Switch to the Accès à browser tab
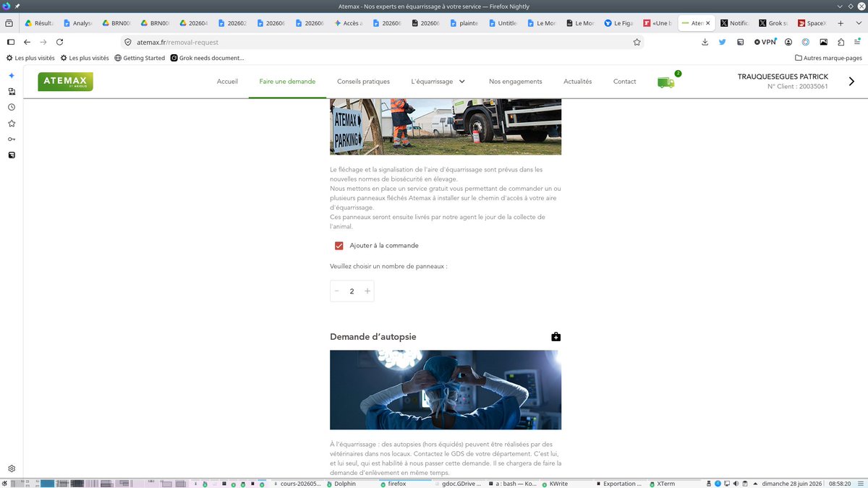The height and width of the screenshot is (488, 868). [x=349, y=23]
